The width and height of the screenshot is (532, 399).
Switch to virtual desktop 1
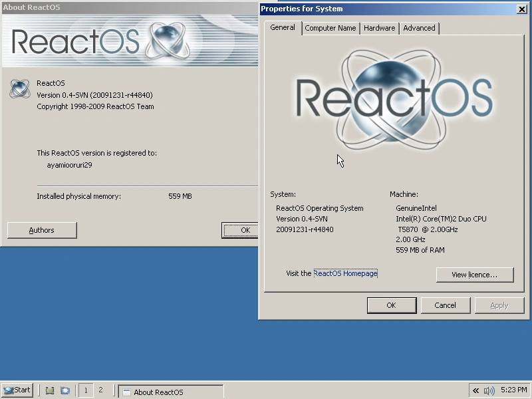pos(86,390)
